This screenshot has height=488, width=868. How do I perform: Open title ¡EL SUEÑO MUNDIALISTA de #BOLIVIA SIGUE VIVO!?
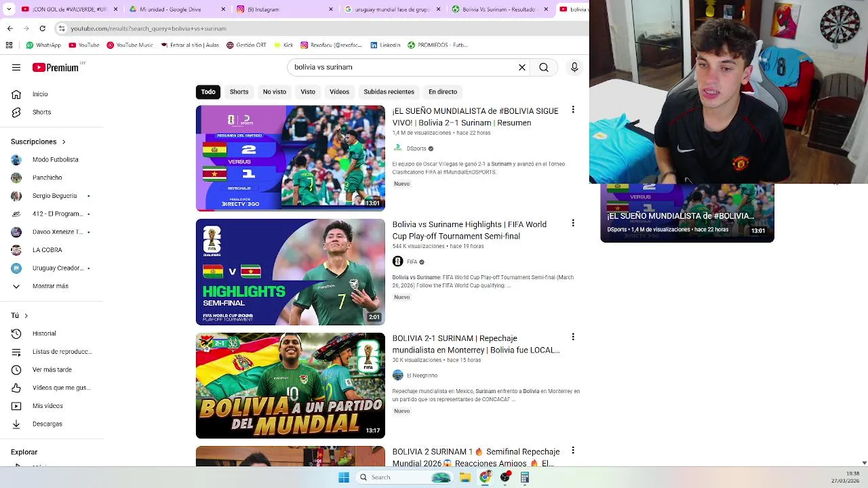pyautogui.click(x=475, y=117)
